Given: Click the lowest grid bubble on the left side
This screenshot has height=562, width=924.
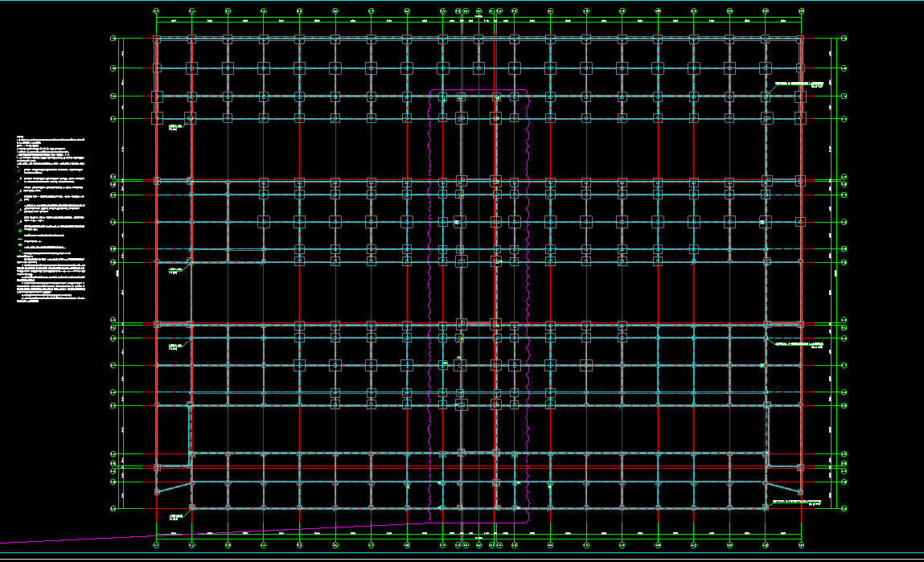Looking at the screenshot, I should pyautogui.click(x=113, y=508).
